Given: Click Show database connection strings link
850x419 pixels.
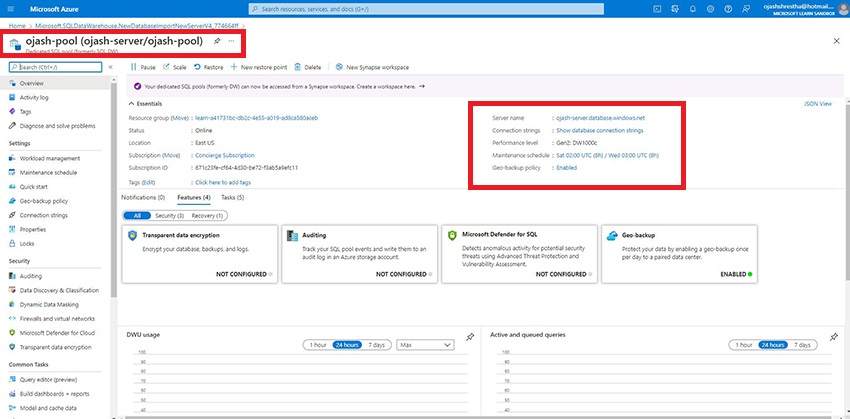Looking at the screenshot, I should coord(600,131).
